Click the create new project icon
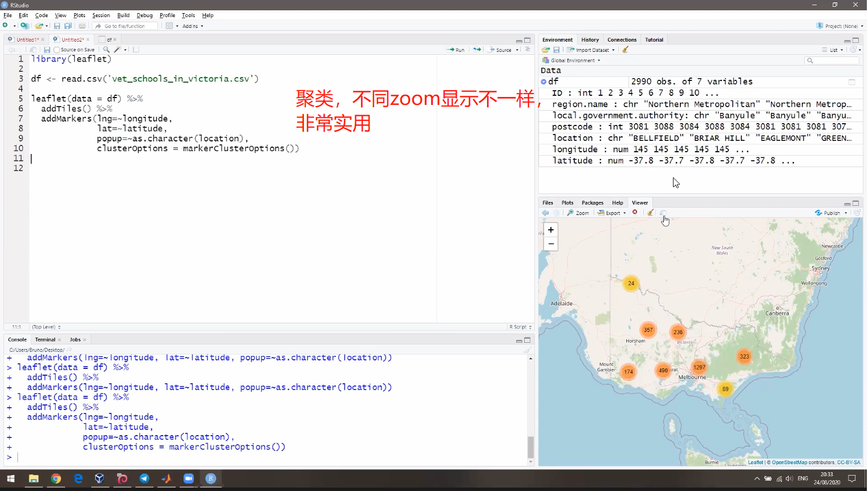 click(24, 26)
